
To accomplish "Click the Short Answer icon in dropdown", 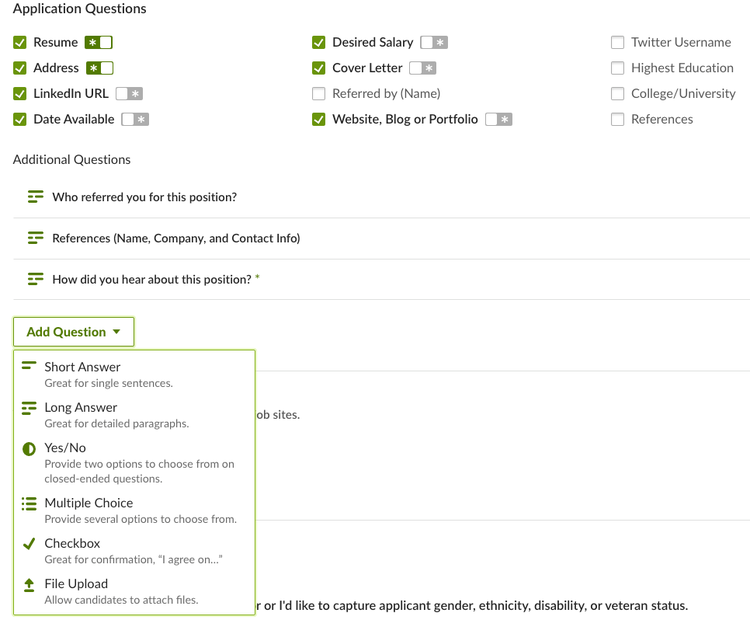I will coord(29,366).
